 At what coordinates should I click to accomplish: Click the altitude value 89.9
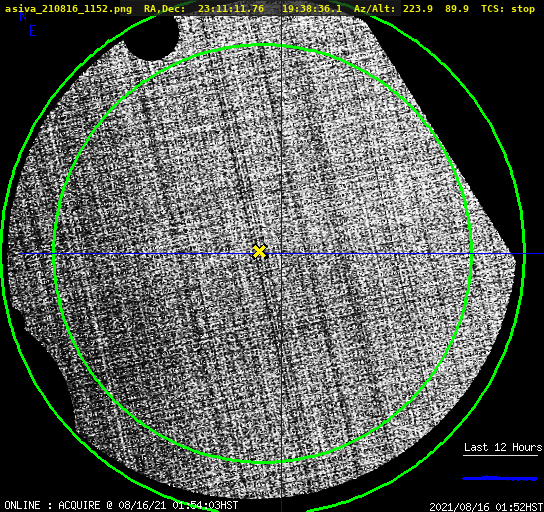tap(457, 9)
